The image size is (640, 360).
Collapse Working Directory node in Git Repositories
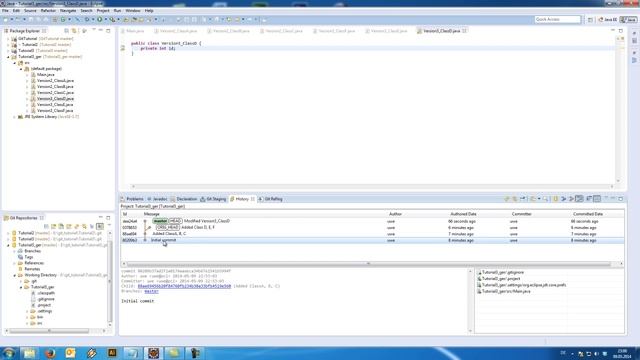[14, 275]
